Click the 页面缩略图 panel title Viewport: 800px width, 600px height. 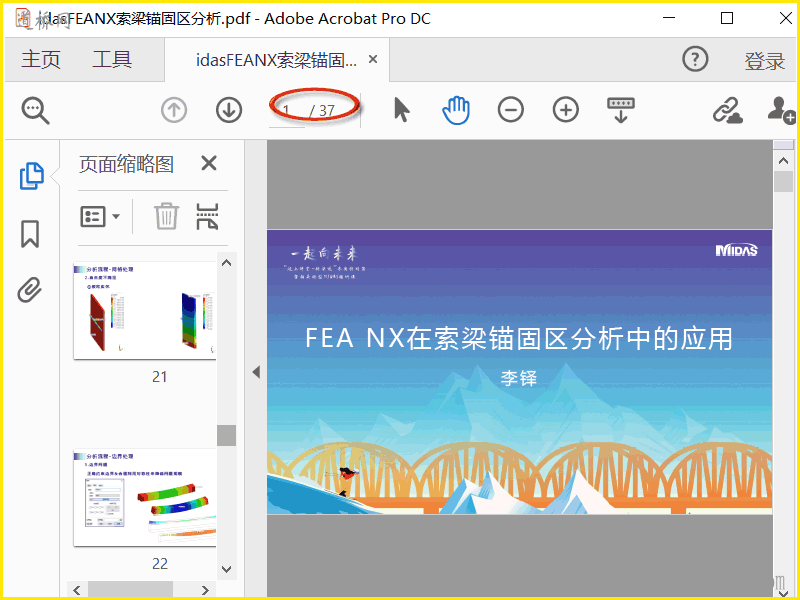pos(127,164)
